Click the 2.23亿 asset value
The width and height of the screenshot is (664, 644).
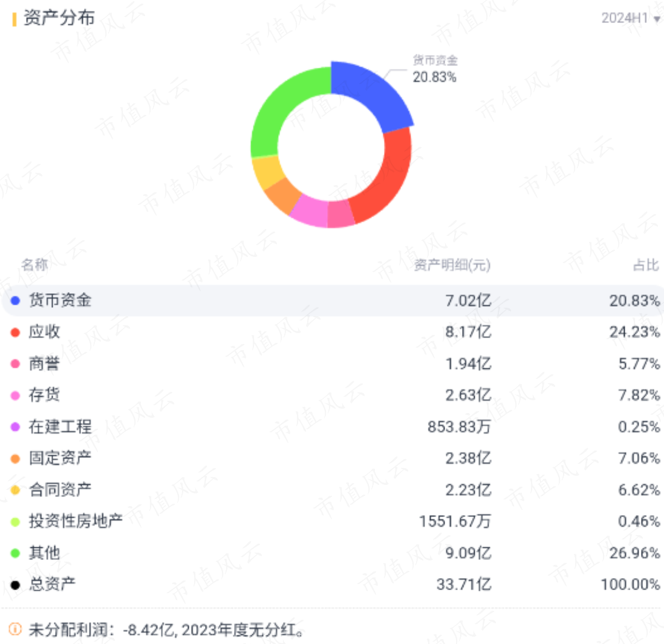(468, 490)
